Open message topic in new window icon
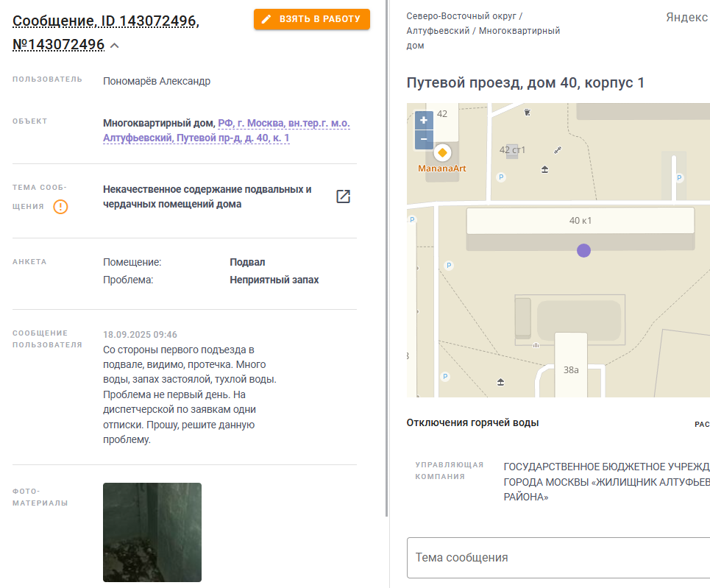Viewport: 710px width, 588px height. tap(343, 196)
